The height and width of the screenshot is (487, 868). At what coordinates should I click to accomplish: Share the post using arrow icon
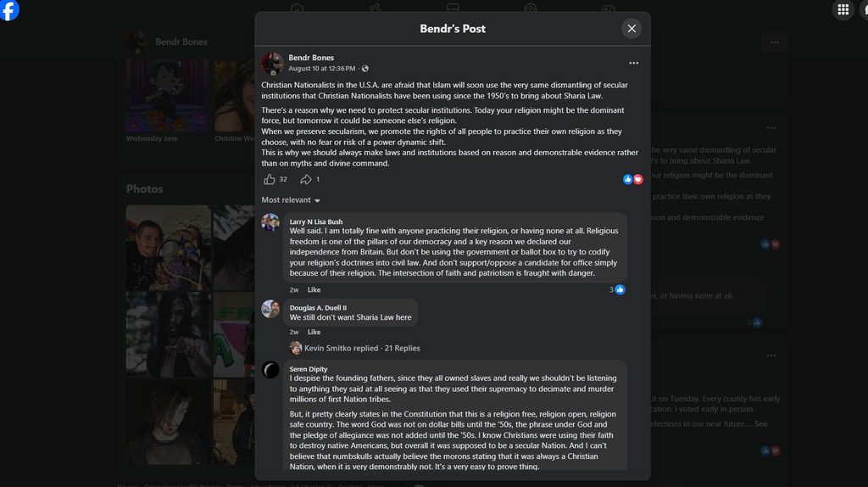[305, 179]
